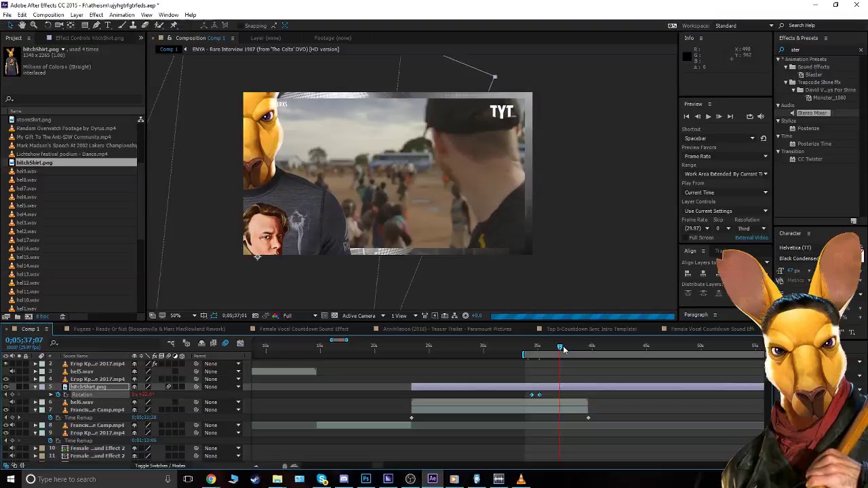The height and width of the screenshot is (488, 868).
Task: Select the Selection (arrow) tool
Action: (x=10, y=25)
